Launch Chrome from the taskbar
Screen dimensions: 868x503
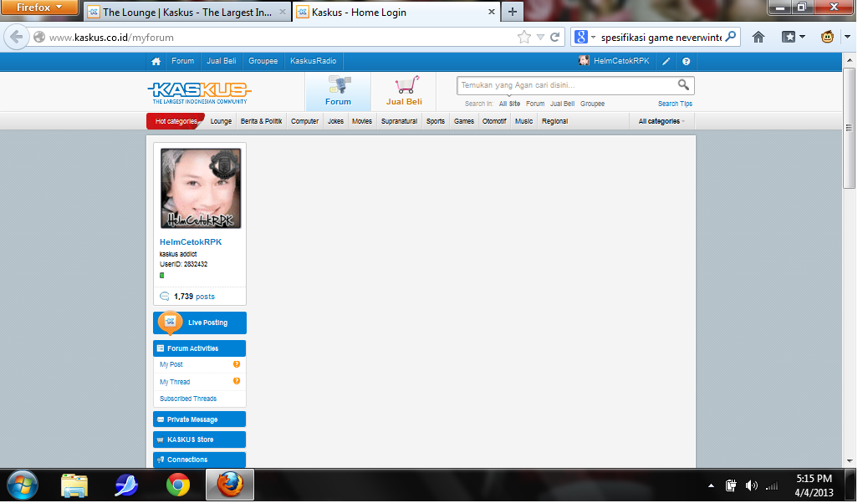pos(177,485)
